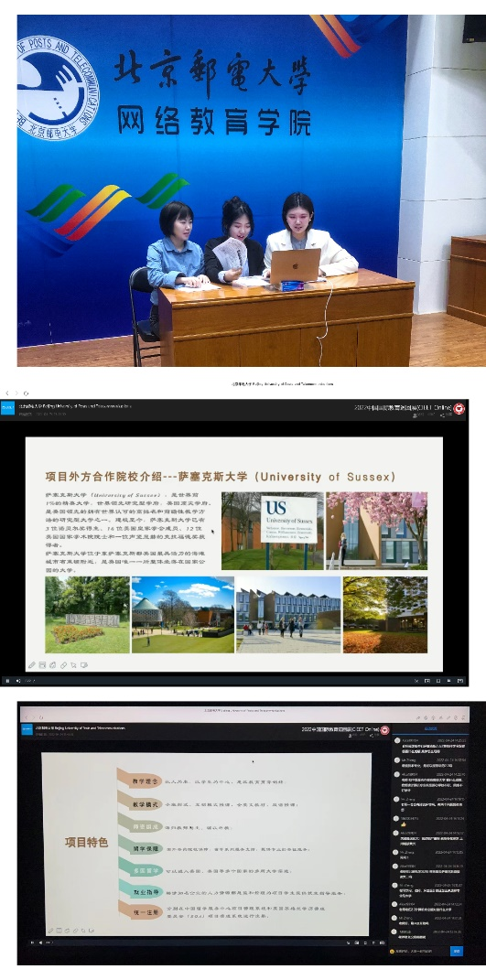Play video in the 项目特色 slide player
This screenshot has width=486, height=980.
[33, 942]
